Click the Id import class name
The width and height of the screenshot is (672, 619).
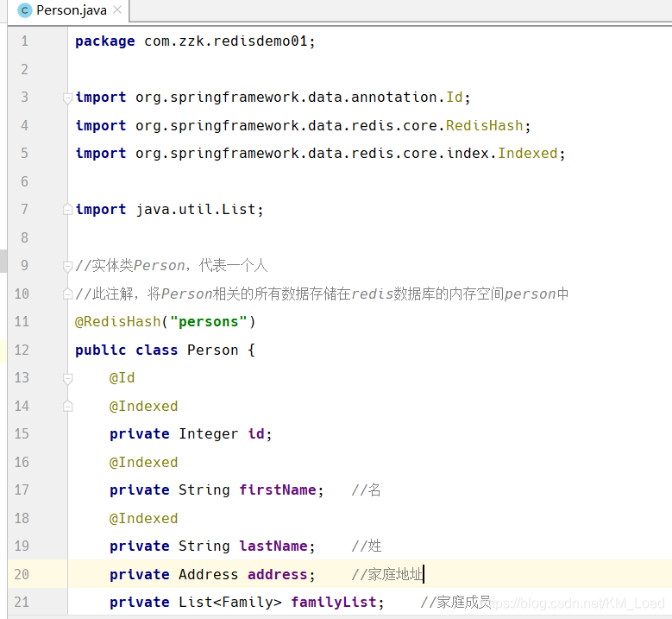455,98
